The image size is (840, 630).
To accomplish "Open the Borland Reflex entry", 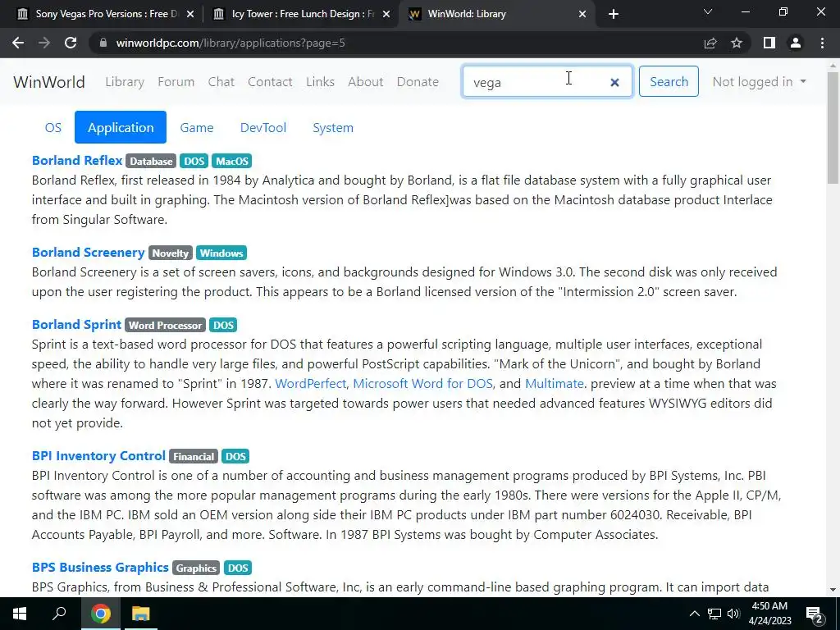I will click(77, 161).
